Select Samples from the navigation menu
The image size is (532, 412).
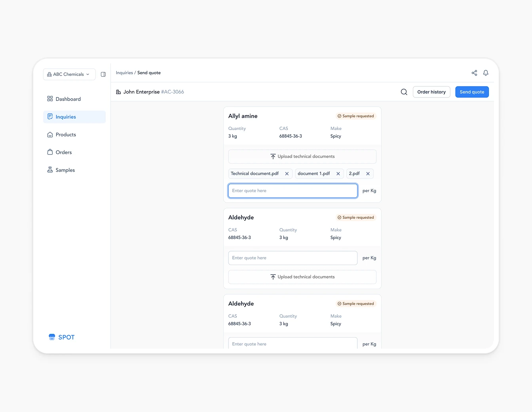[x=65, y=170]
